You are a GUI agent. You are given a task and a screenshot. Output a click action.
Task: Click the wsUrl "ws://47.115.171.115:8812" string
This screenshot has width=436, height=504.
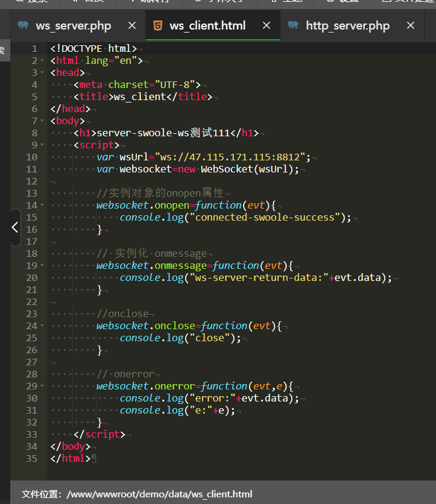pos(230,157)
